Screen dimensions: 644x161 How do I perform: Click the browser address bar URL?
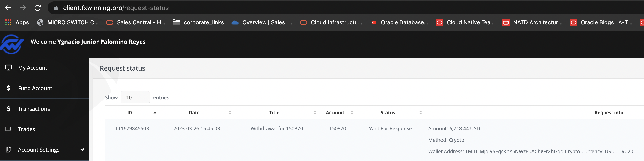point(116,8)
